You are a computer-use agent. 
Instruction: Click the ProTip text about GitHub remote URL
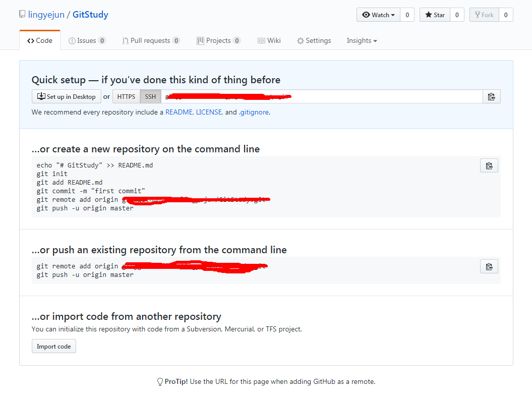[270, 382]
